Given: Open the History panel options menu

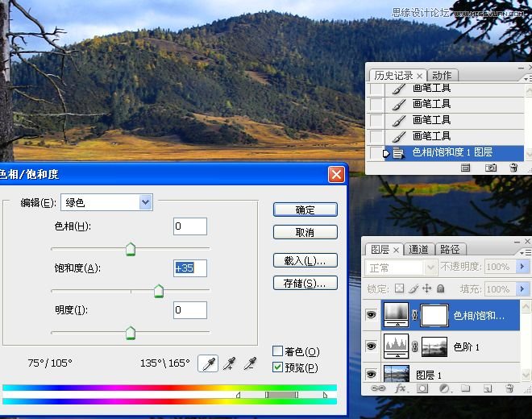Looking at the screenshot, I should [x=527, y=79].
